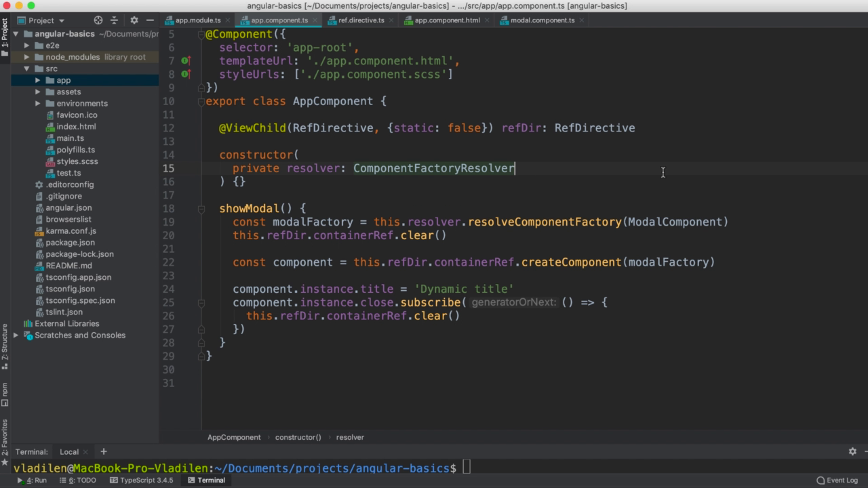Expand the assets folder arrow
868x488 pixels.
click(38, 91)
